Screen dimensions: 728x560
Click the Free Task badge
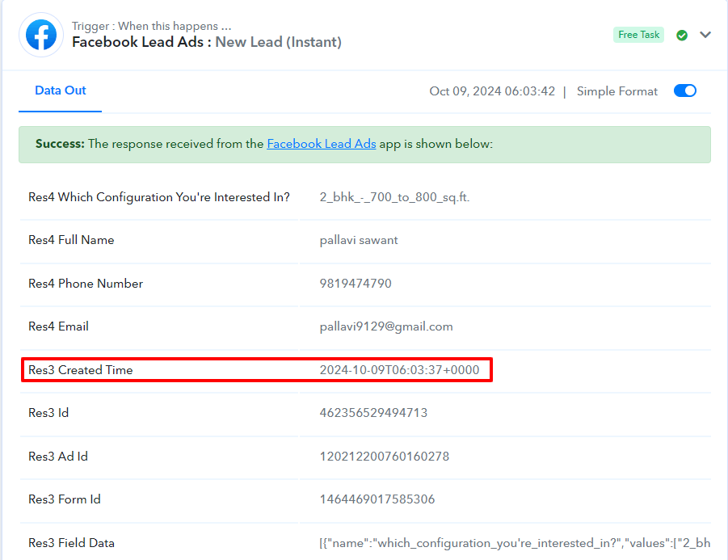click(x=638, y=35)
